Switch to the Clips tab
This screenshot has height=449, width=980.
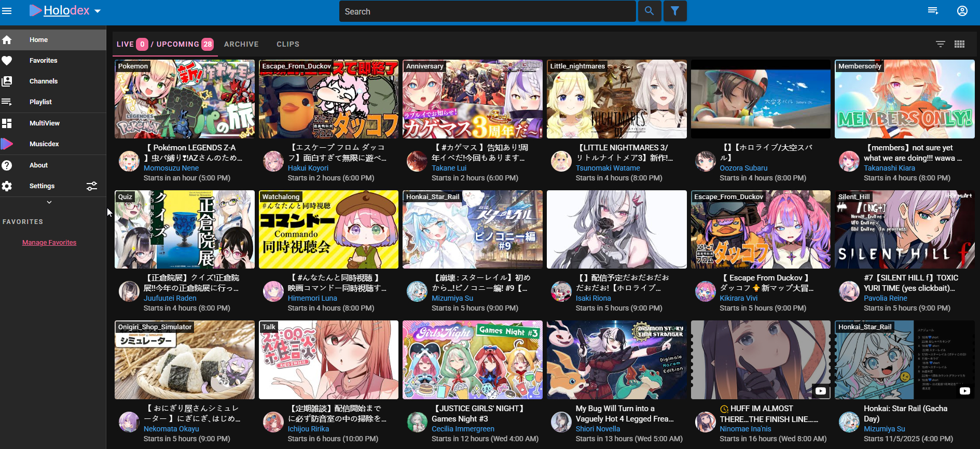click(288, 44)
